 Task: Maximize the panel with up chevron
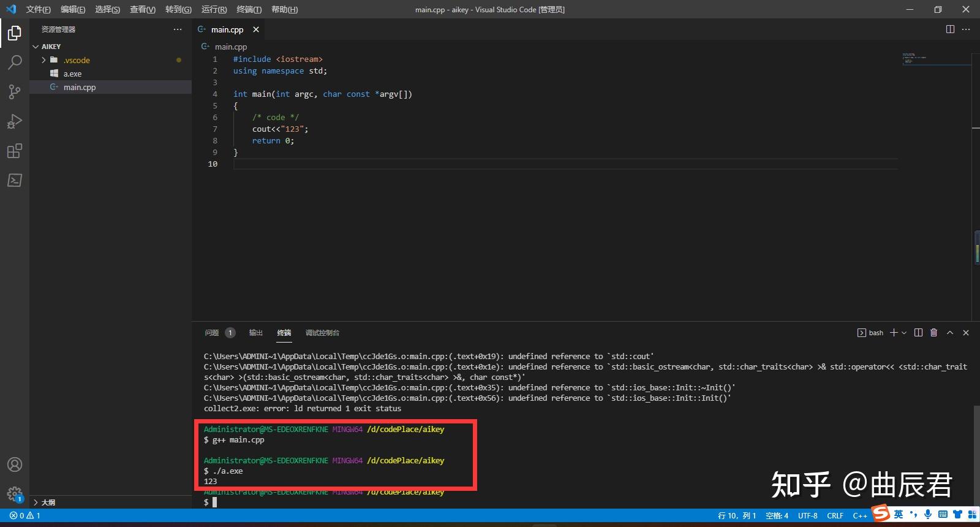950,333
